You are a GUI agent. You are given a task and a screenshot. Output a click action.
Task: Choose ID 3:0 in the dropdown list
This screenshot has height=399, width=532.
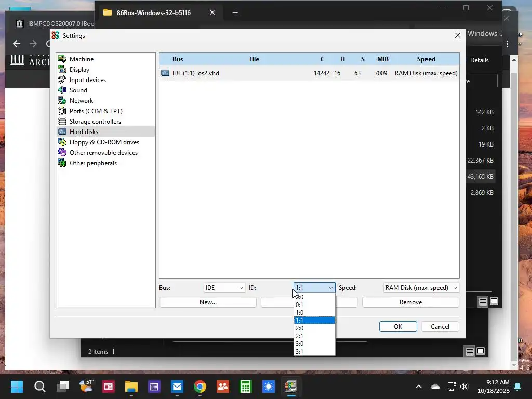click(x=314, y=344)
